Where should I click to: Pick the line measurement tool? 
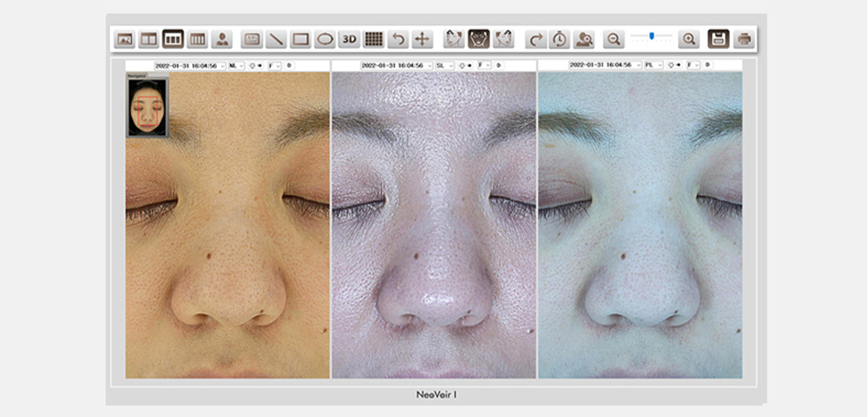277,39
